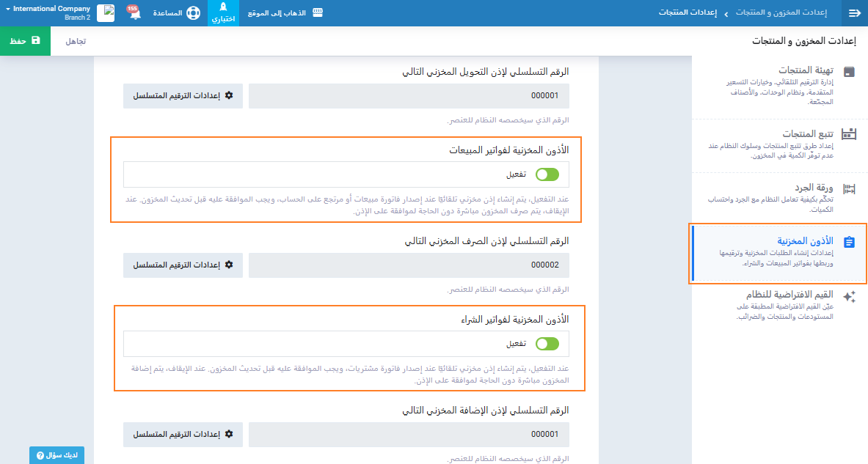Open the sidebar menu hamburger icon
This screenshot has height=464, width=868.
[x=854, y=13]
